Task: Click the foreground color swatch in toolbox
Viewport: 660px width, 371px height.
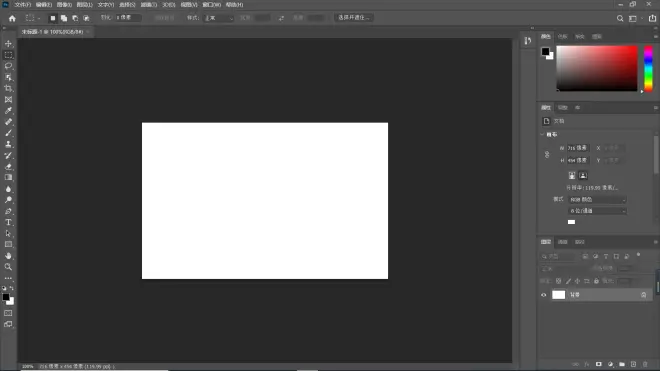Action: [x=6, y=297]
